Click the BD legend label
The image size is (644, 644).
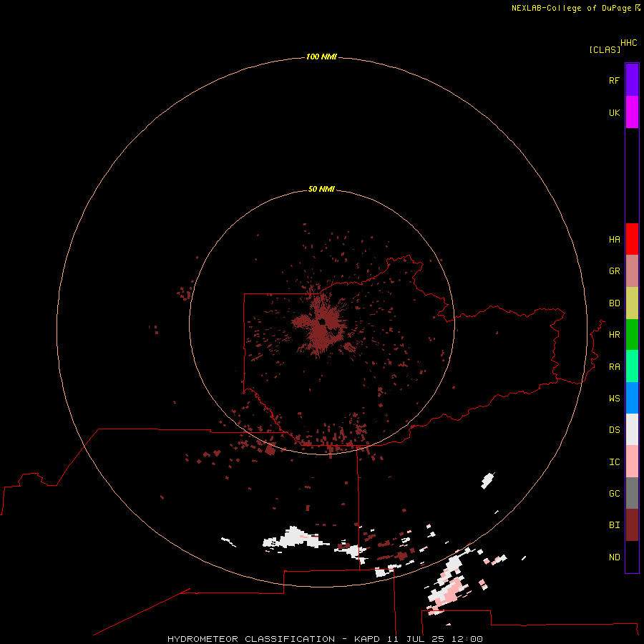click(x=614, y=303)
